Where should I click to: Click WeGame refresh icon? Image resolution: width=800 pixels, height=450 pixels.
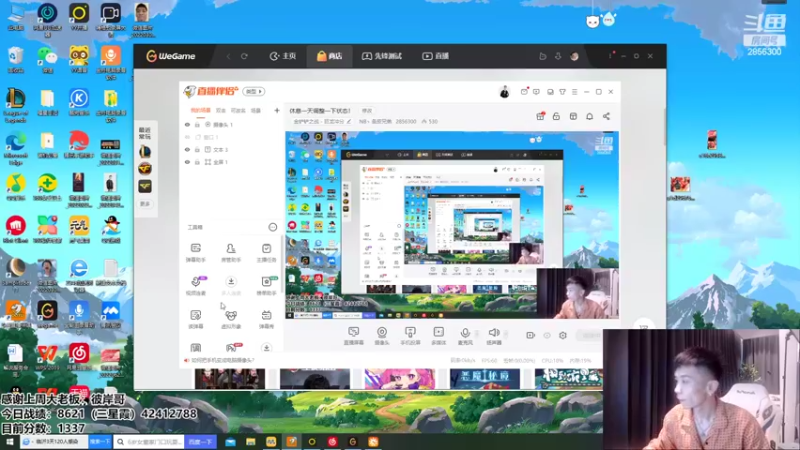(x=244, y=56)
